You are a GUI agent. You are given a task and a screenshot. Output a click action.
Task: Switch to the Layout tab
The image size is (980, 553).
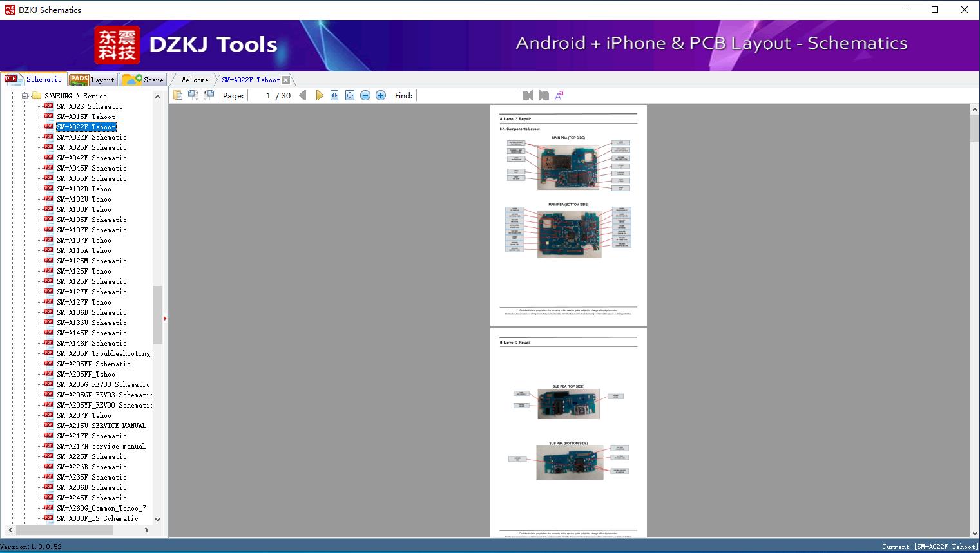point(92,80)
